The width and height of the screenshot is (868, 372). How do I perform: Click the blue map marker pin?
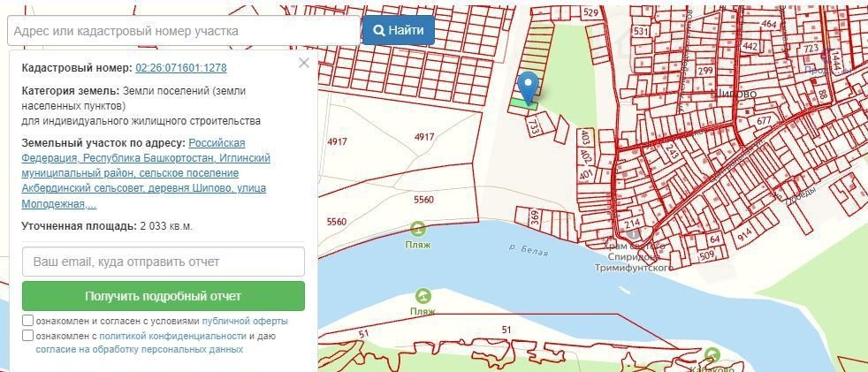pyautogui.click(x=529, y=85)
